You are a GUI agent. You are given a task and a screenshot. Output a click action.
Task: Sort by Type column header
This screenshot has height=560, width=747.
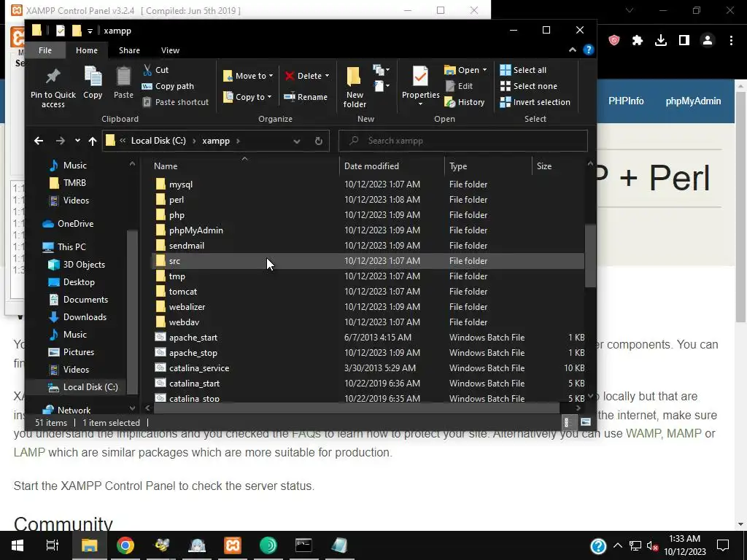(488, 166)
